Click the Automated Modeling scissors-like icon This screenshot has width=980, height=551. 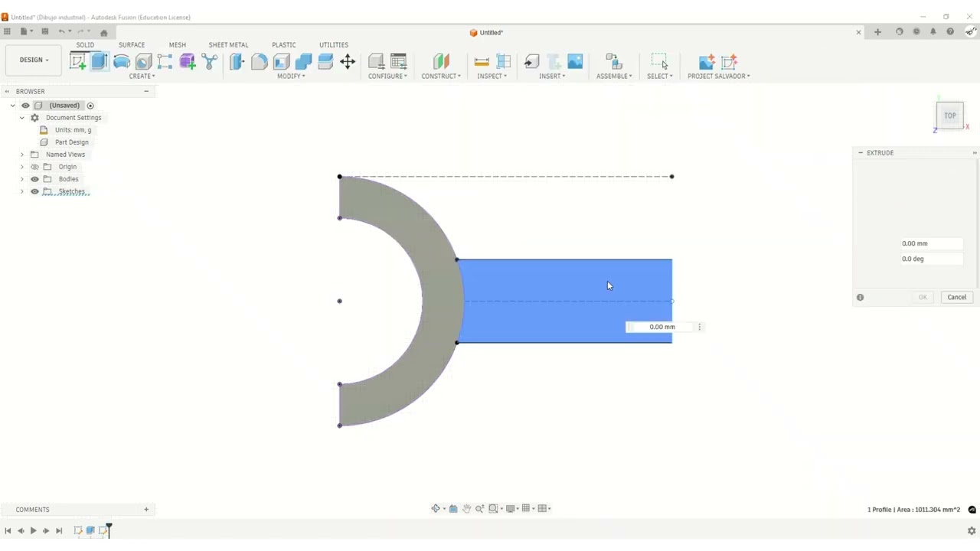pyautogui.click(x=210, y=62)
